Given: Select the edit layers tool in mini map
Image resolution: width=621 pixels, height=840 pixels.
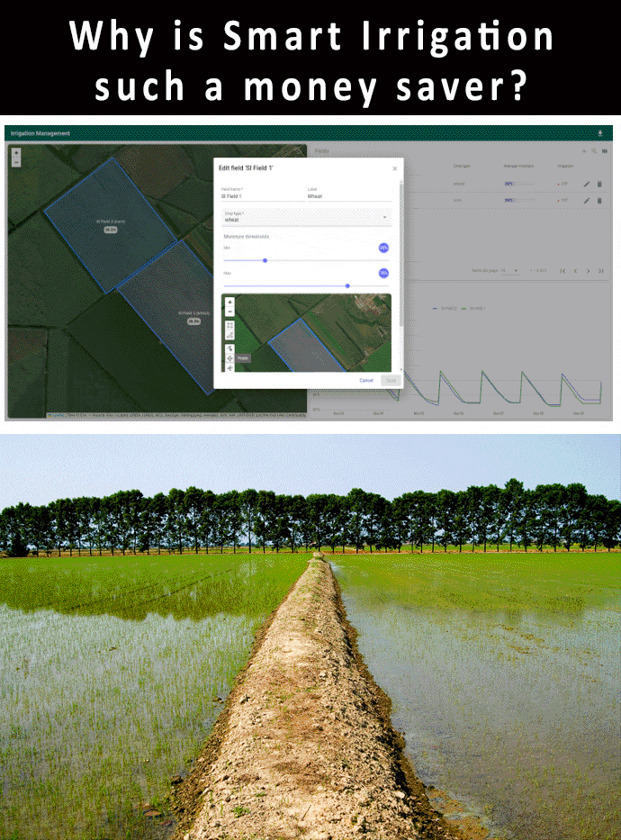Looking at the screenshot, I should 229,348.
